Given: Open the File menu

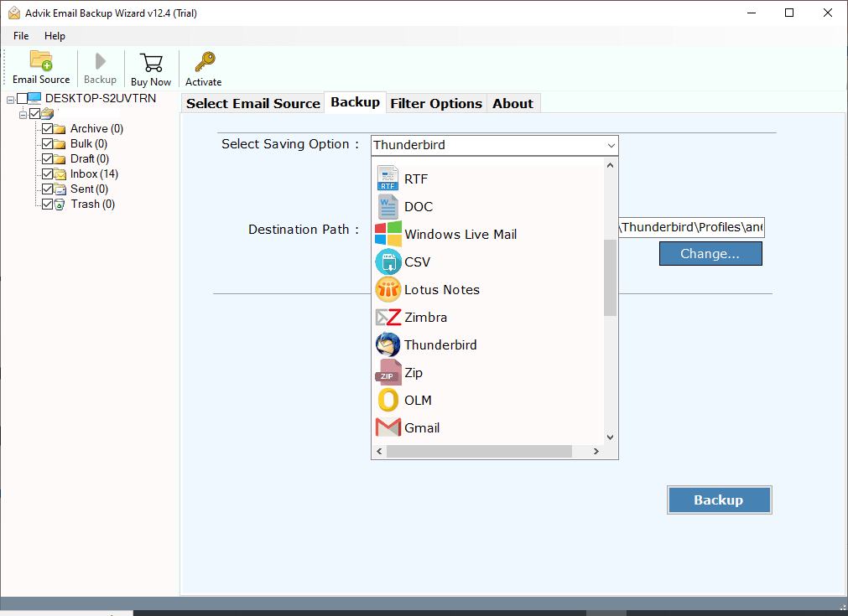Looking at the screenshot, I should 21,36.
